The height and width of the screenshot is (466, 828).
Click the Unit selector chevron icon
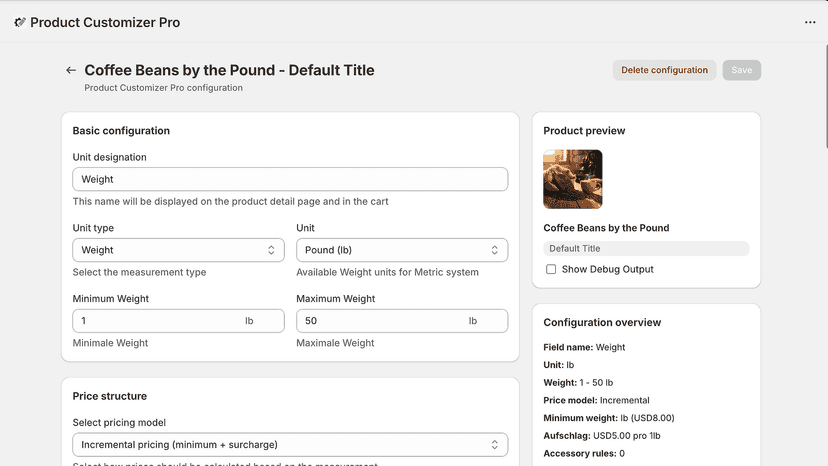coord(494,250)
